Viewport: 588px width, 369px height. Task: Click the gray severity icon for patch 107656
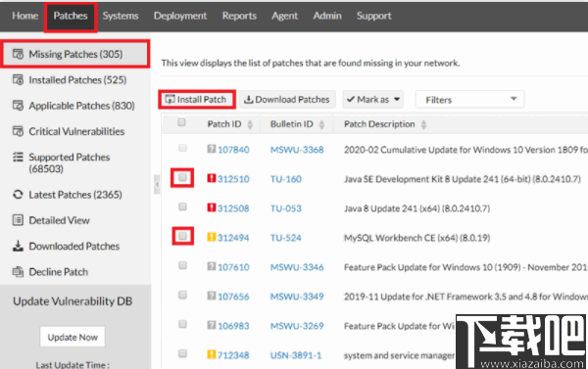[x=212, y=296]
